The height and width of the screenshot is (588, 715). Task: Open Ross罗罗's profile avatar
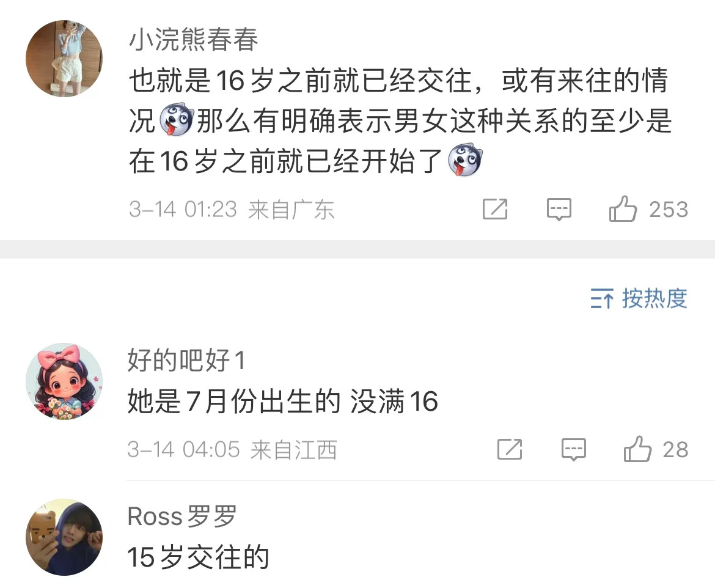[64, 537]
